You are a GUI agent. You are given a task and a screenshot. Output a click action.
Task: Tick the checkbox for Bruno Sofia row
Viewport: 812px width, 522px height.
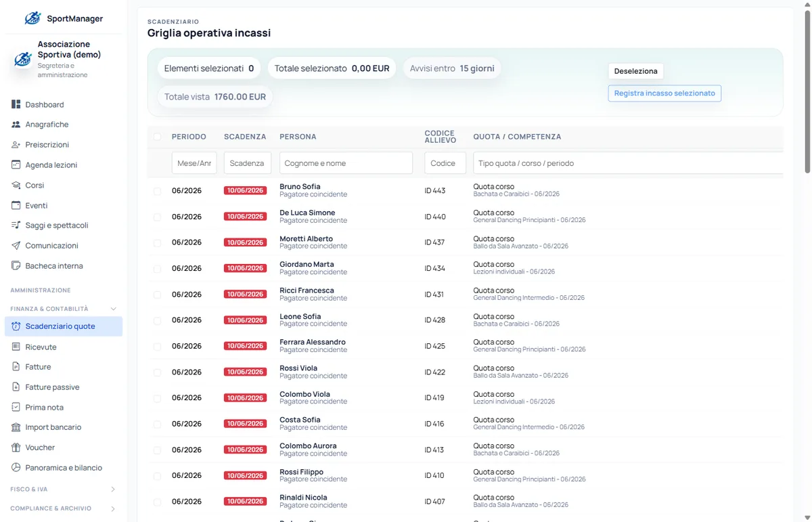[x=157, y=191]
